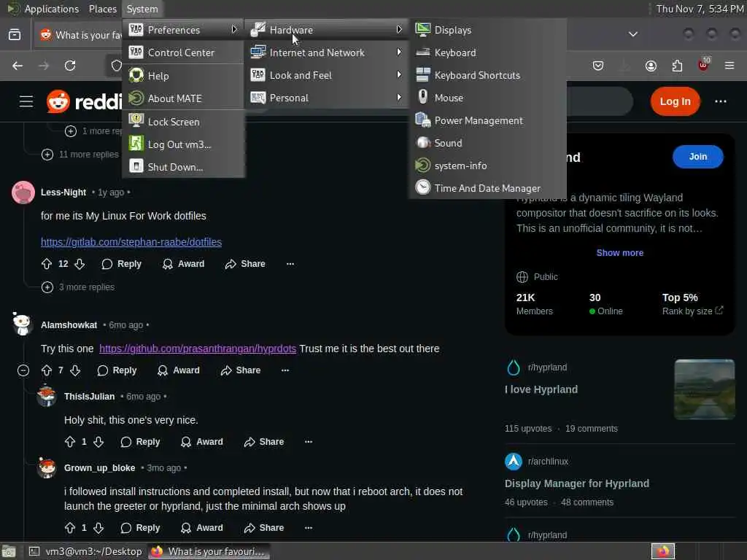Open MATE Help
Viewport: 747px width, 560px height.
tap(183, 76)
